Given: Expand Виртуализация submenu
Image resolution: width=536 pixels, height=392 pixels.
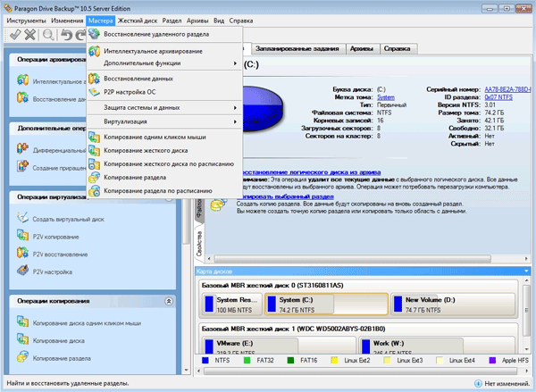Looking at the screenshot, I should (x=164, y=121).
